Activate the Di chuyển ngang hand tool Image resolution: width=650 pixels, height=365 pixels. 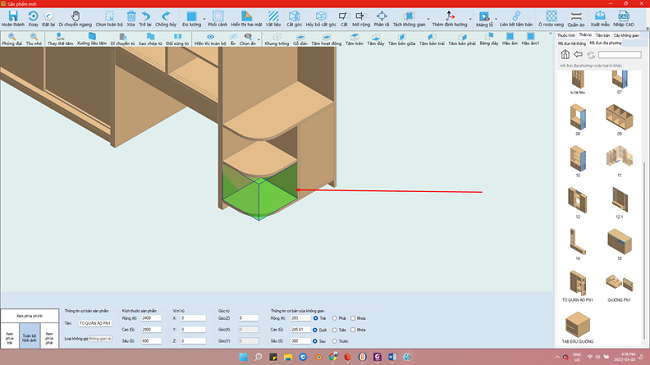pos(75,19)
